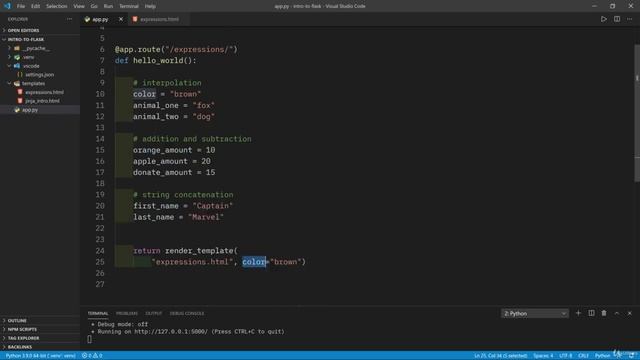
Task: Switch to the Terminal panel tab
Action: [x=98, y=313]
